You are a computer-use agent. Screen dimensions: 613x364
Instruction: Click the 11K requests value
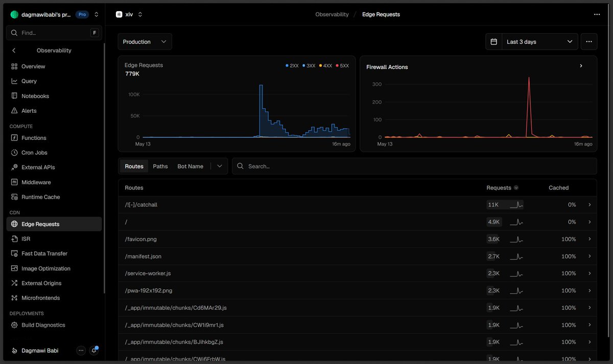493,205
